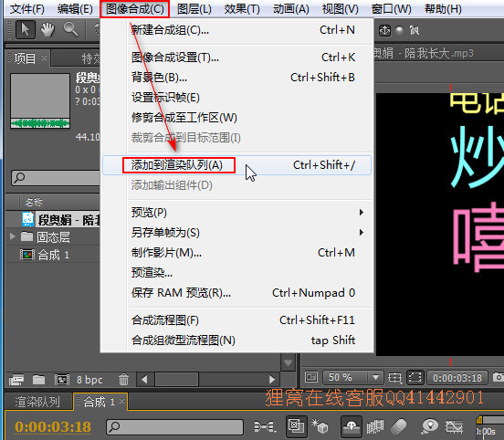Create new folder in project panel
The height and width of the screenshot is (440, 504).
tap(39, 380)
